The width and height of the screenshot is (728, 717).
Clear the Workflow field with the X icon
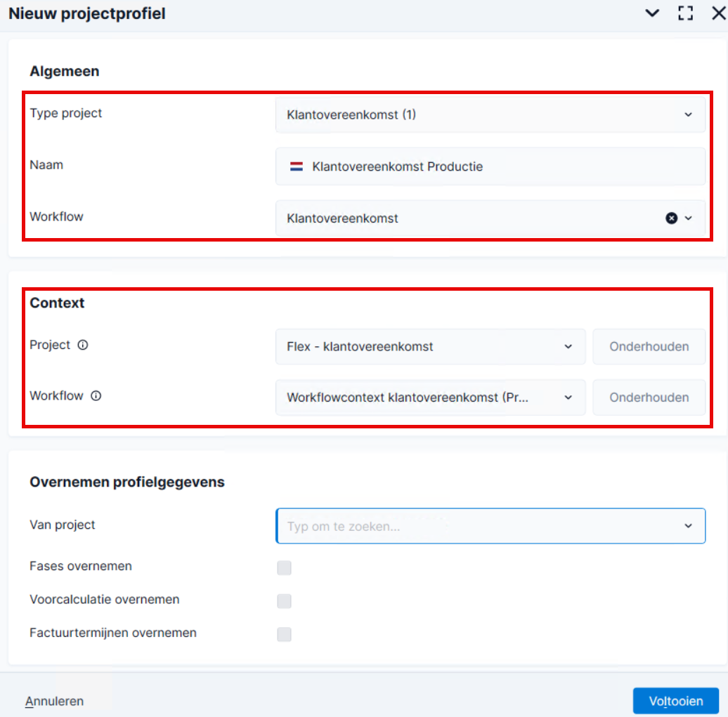click(x=671, y=218)
